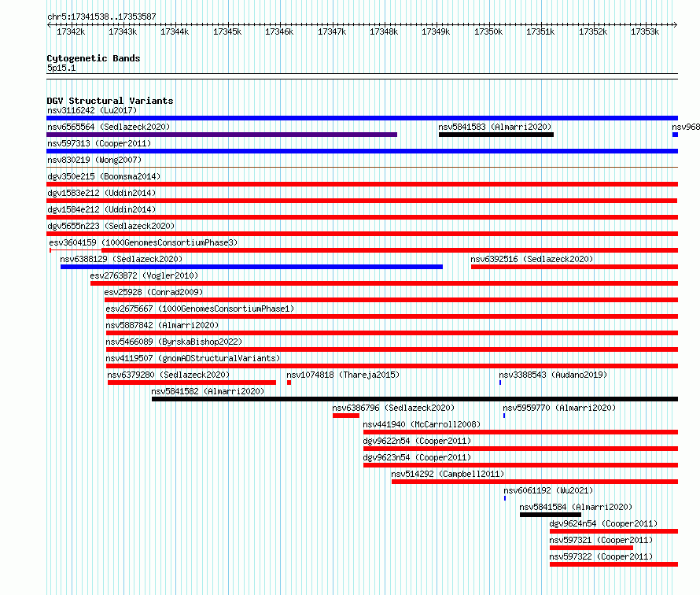Open dgv350e215 (Boomsma2014) variant label
The image size is (700, 595).
tap(104, 176)
